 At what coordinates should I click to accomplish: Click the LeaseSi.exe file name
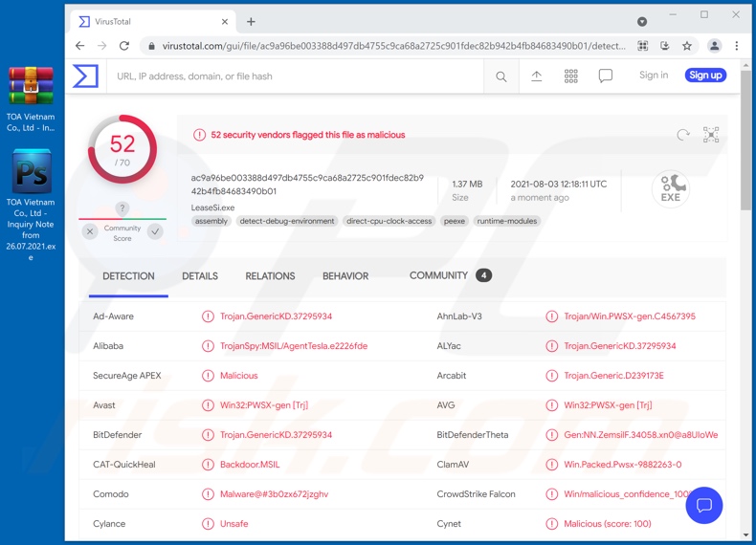(212, 207)
